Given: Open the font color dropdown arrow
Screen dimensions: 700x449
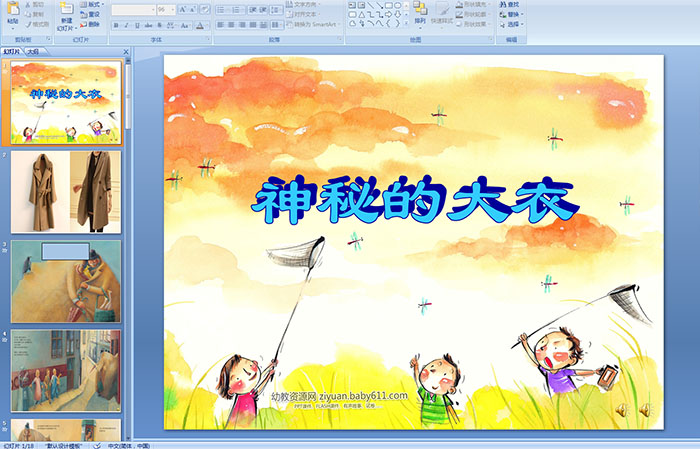Looking at the screenshot, I should tap(208, 25).
